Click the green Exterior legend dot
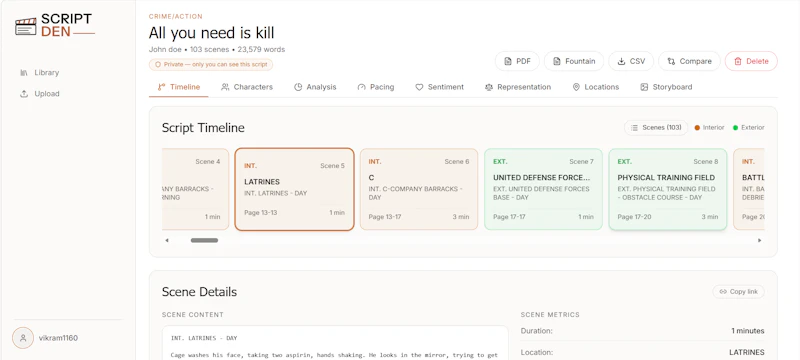This screenshot has width=800, height=360. pos(735,127)
